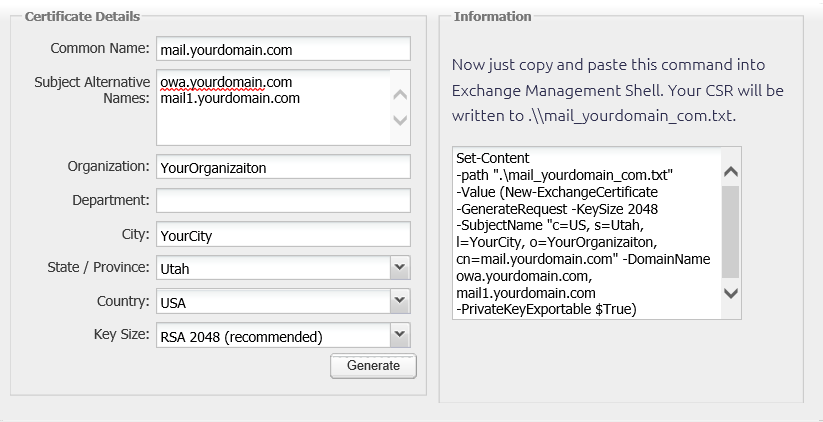Click the "Common Name:" label

pyautogui.click(x=99, y=49)
